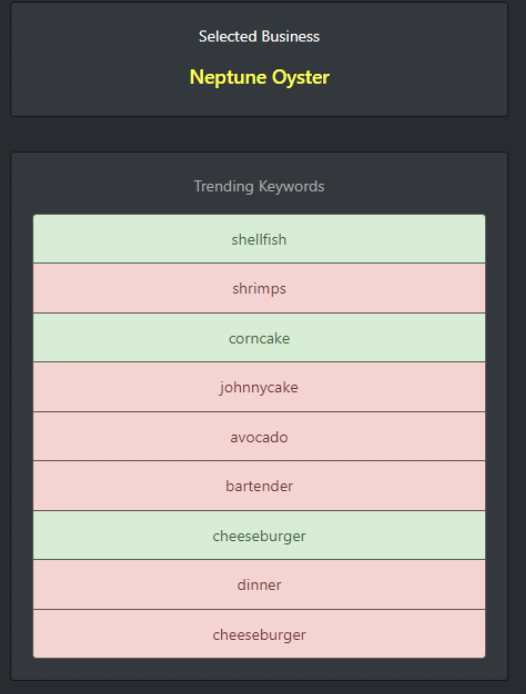Pick the keyword between johnnycake and bartender

[x=259, y=437]
